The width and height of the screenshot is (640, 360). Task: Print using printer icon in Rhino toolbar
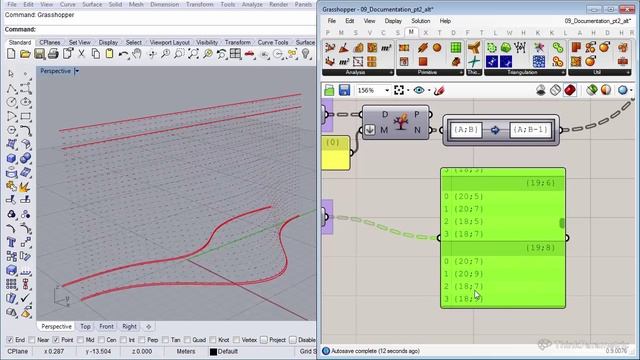coord(53,54)
